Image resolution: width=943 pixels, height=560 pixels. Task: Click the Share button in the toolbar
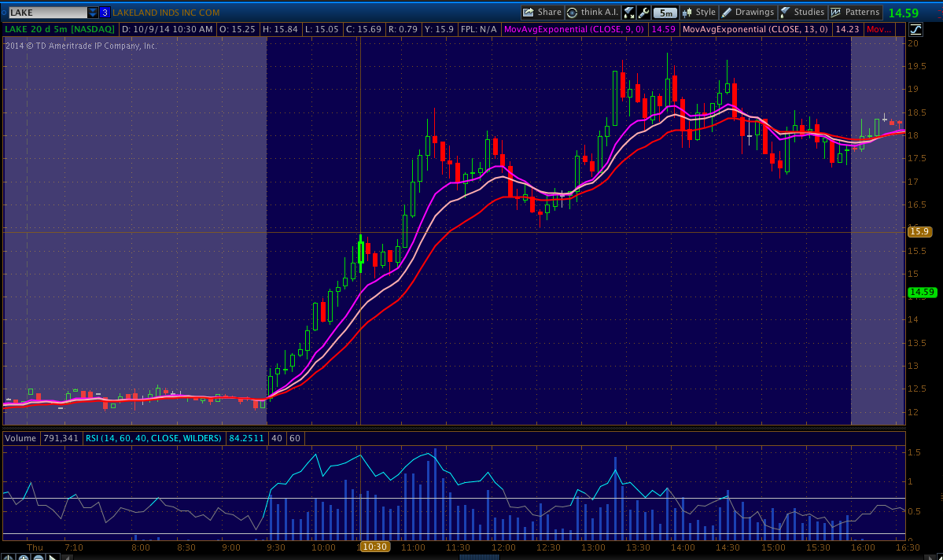pos(542,13)
